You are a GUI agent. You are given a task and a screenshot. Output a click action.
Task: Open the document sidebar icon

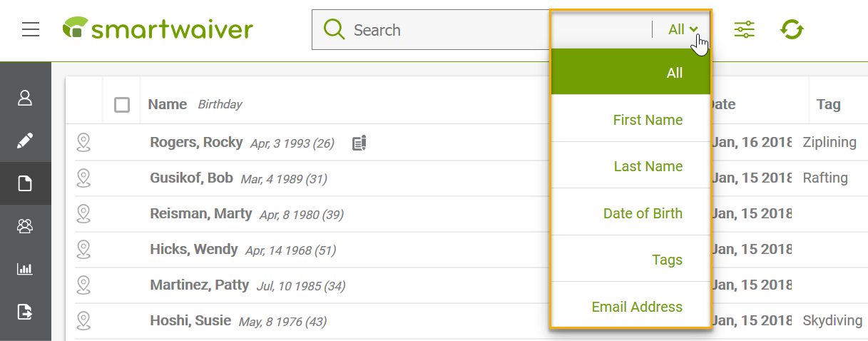[x=25, y=183]
